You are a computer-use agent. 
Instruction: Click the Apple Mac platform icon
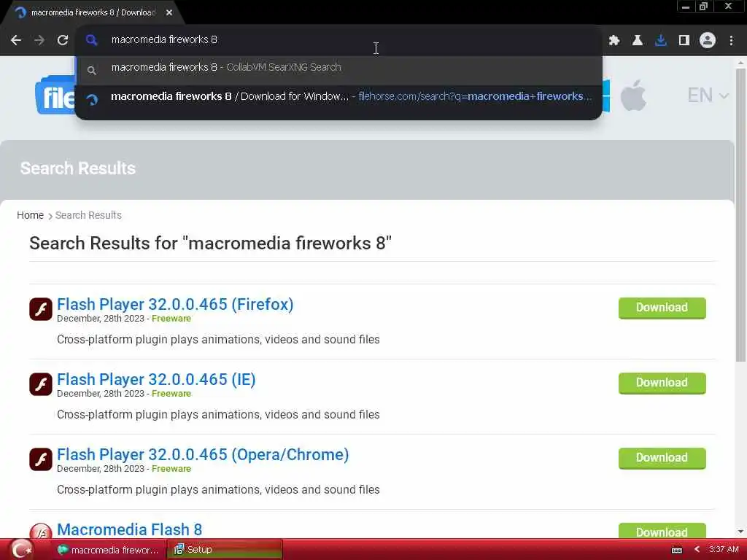click(x=633, y=96)
